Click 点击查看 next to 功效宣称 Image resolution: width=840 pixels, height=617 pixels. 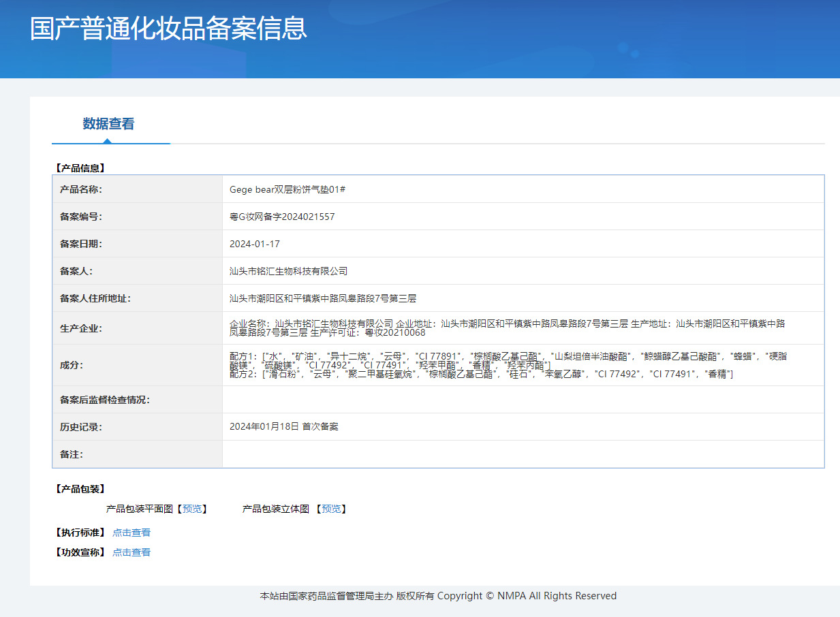click(131, 552)
